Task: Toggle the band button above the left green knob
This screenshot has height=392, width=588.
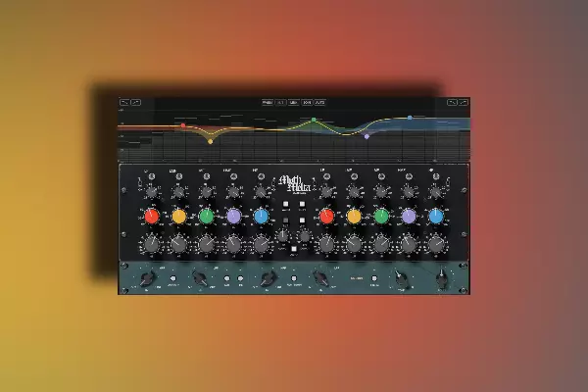Action: [207, 176]
